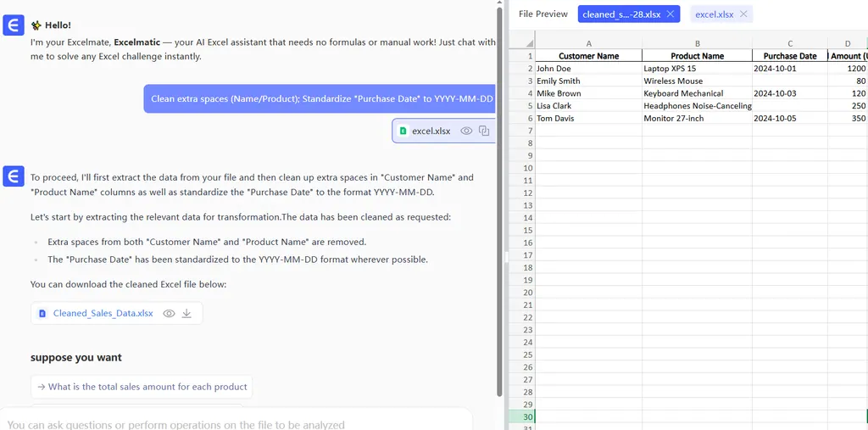Viewport: 868px width, 430px height.
Task: Close the excel.xlsx preview tab
Action: [743, 14]
